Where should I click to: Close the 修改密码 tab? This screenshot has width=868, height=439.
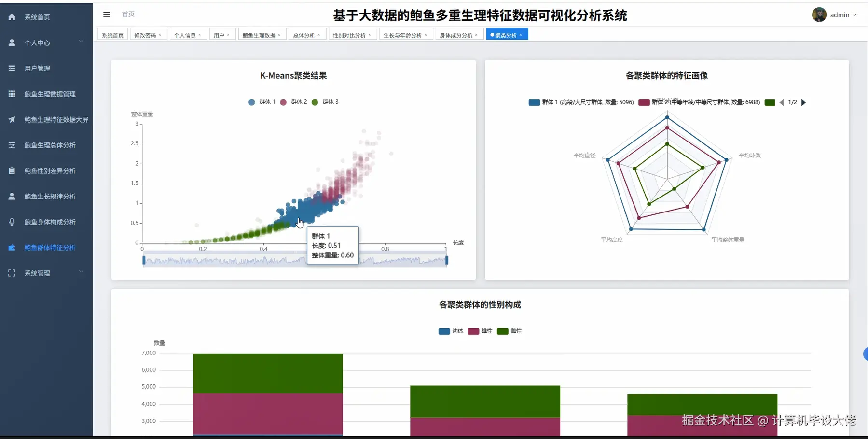[x=160, y=35]
